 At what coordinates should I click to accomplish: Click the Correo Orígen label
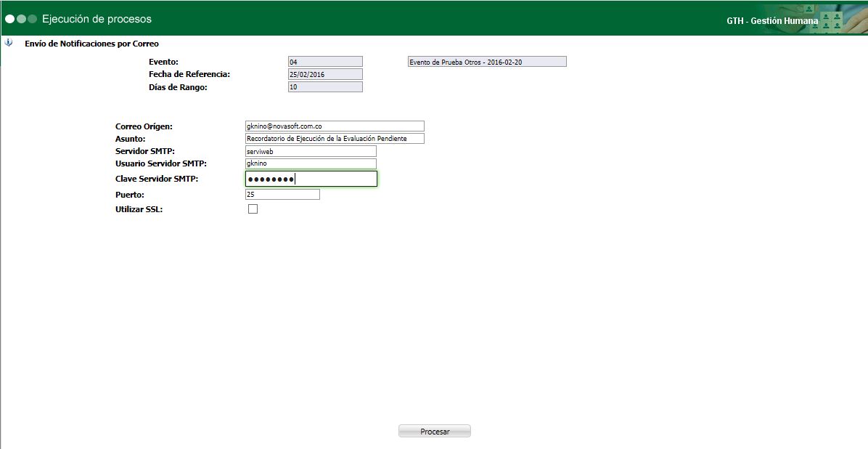[144, 127]
